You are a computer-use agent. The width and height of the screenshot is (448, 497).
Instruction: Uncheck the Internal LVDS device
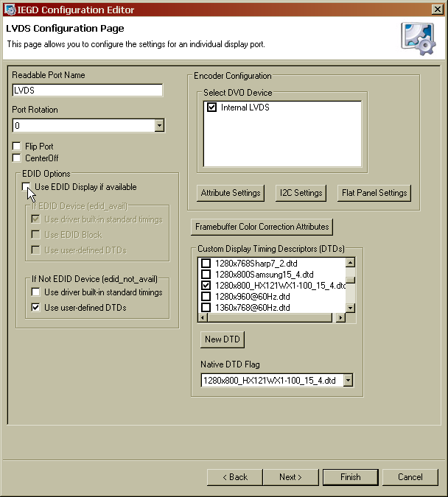tap(211, 107)
